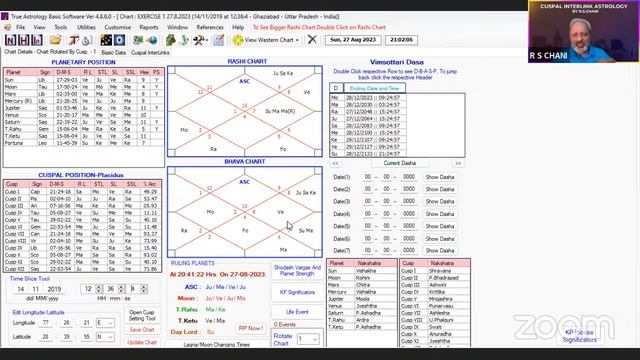
Task: Click Show Dasha for Date(1)
Action: tap(440, 177)
